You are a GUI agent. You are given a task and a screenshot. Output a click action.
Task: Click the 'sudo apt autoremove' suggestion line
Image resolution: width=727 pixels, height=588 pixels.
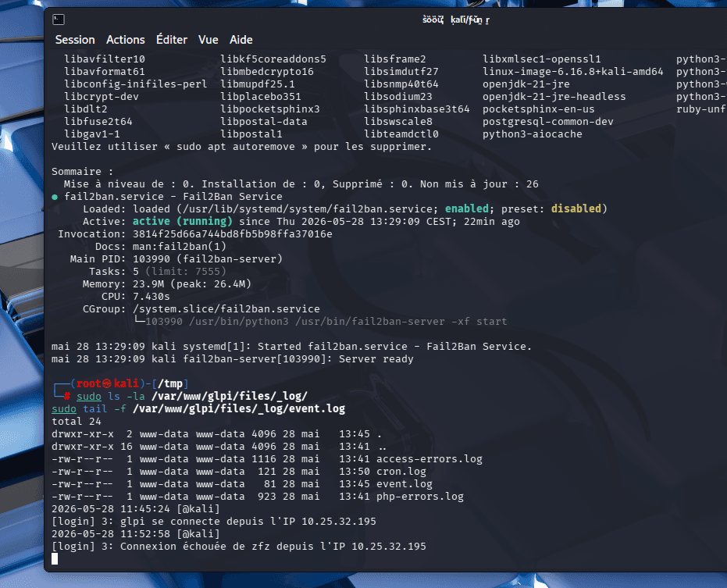(241, 147)
